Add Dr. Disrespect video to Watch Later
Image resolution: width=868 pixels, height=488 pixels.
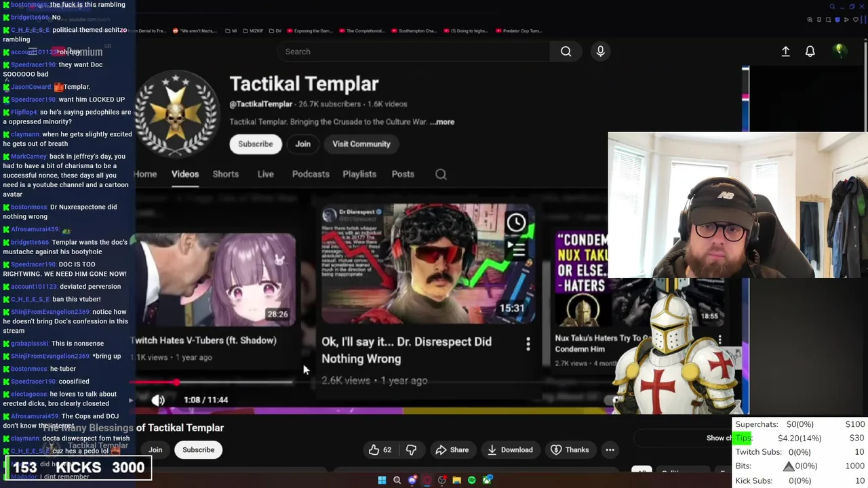(x=516, y=222)
